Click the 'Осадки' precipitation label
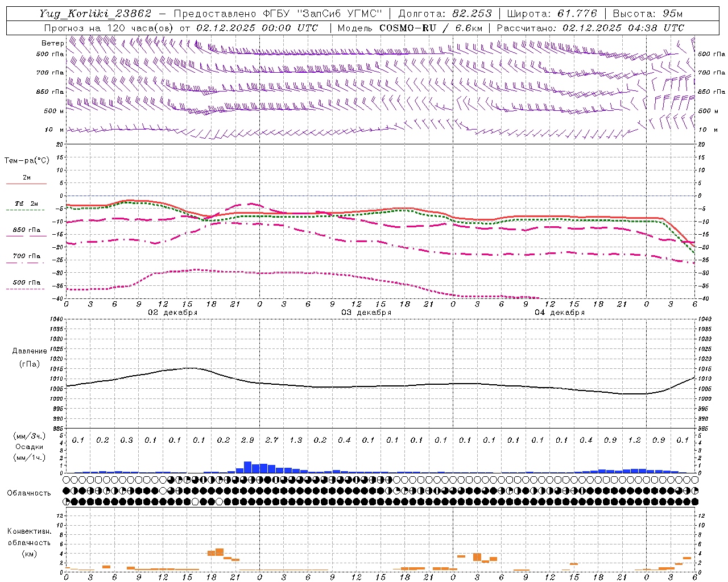This screenshot has height=582, width=728. tap(30, 447)
